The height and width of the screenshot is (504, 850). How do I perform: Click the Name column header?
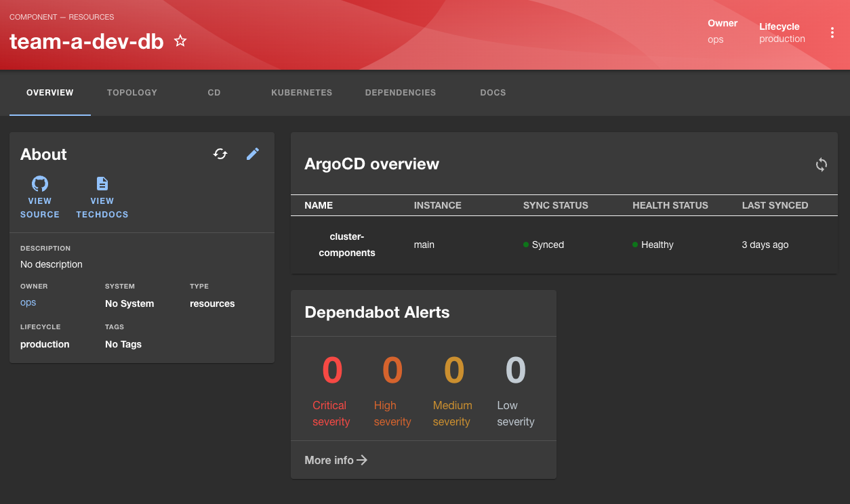(x=319, y=205)
